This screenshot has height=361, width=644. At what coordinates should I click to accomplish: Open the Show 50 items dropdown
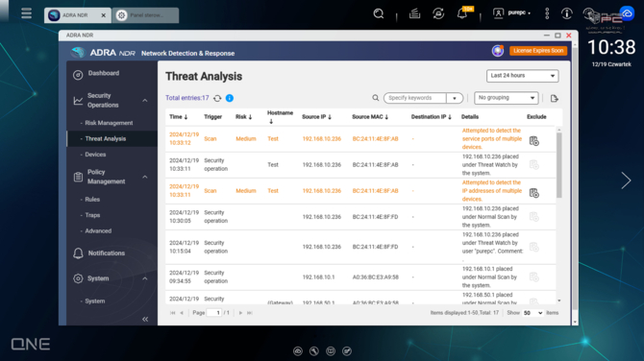(x=533, y=313)
